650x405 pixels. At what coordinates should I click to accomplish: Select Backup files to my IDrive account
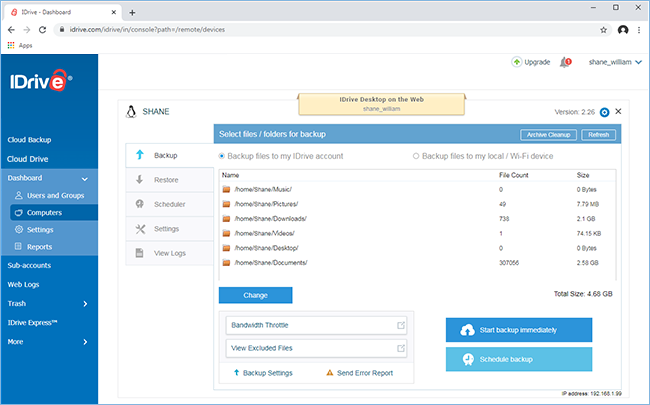click(x=221, y=156)
